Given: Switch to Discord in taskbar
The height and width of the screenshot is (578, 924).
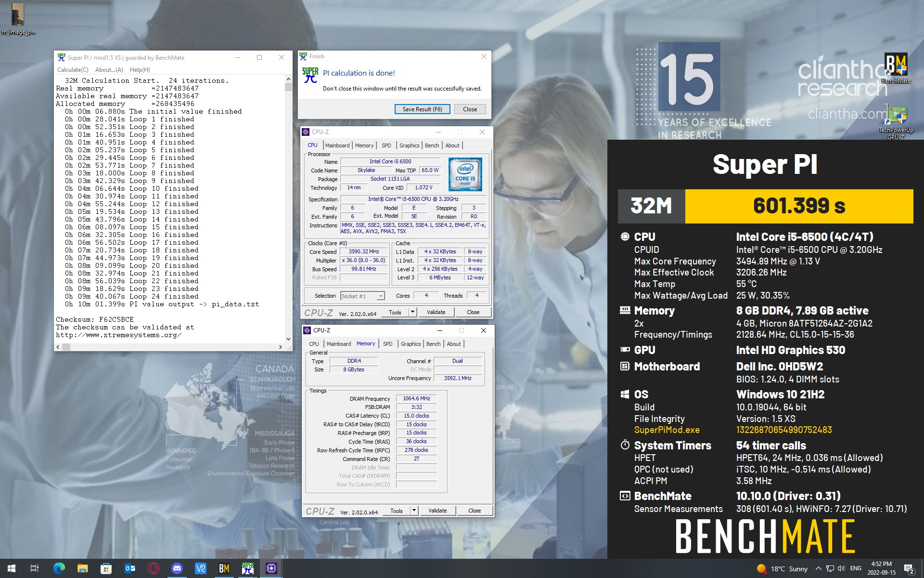Looking at the screenshot, I should [177, 568].
